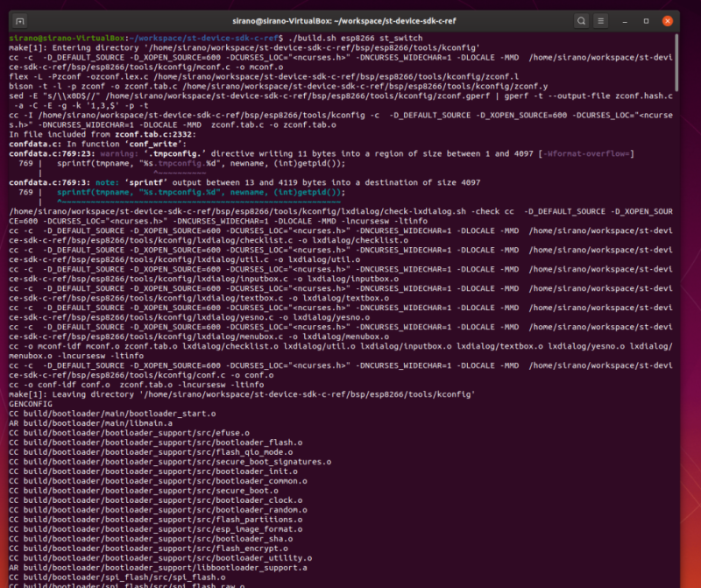The image size is (701, 588).
Task: Maximize the terminal window
Action: pyautogui.click(x=648, y=20)
